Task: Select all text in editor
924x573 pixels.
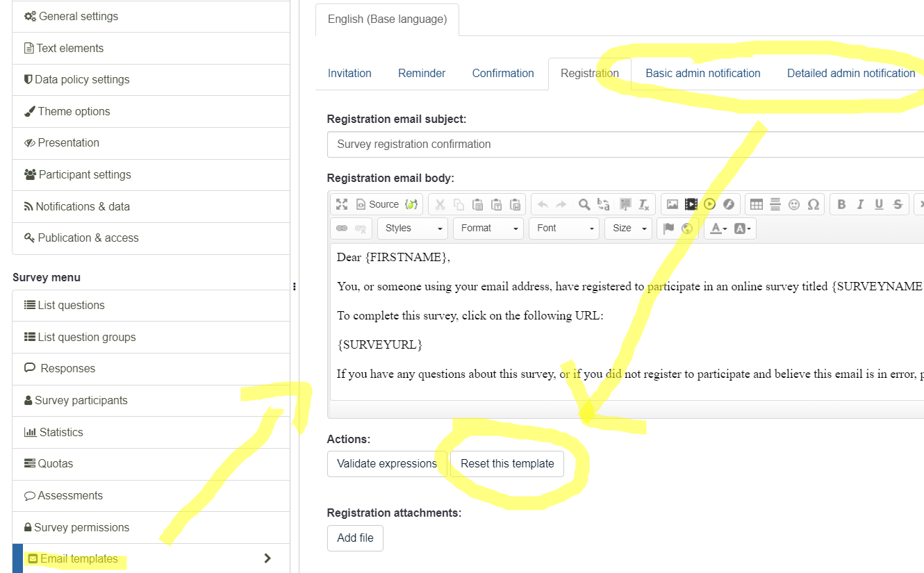Action: tap(625, 204)
